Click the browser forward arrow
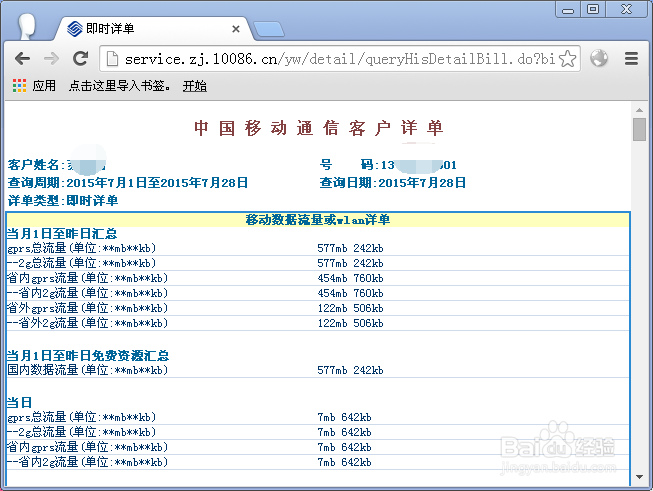Image resolution: width=653 pixels, height=491 pixels. 51,59
